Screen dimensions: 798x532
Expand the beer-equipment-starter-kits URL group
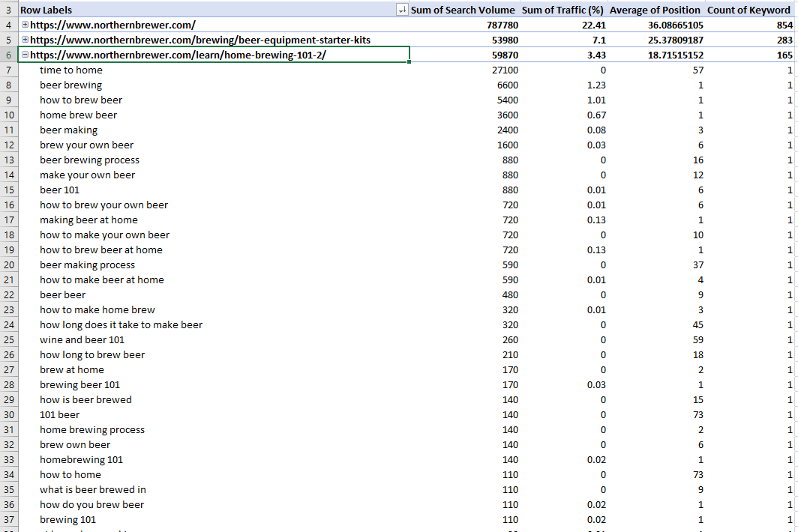[x=25, y=40]
